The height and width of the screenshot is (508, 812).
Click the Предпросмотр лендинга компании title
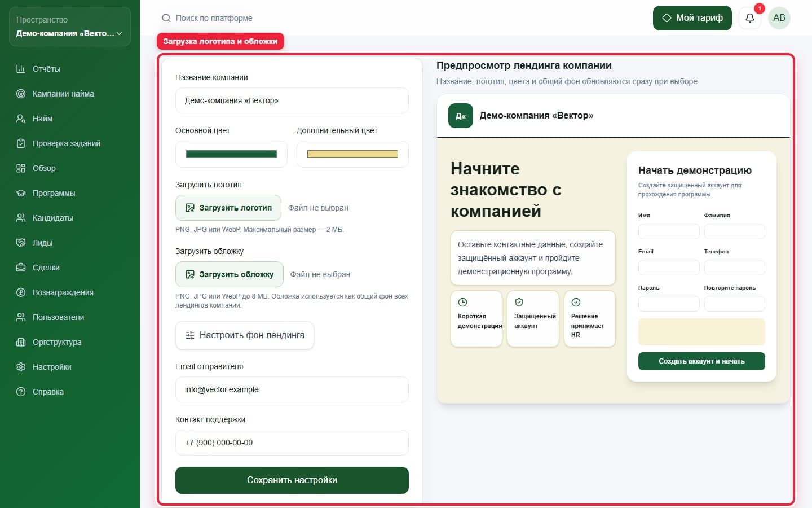point(524,65)
